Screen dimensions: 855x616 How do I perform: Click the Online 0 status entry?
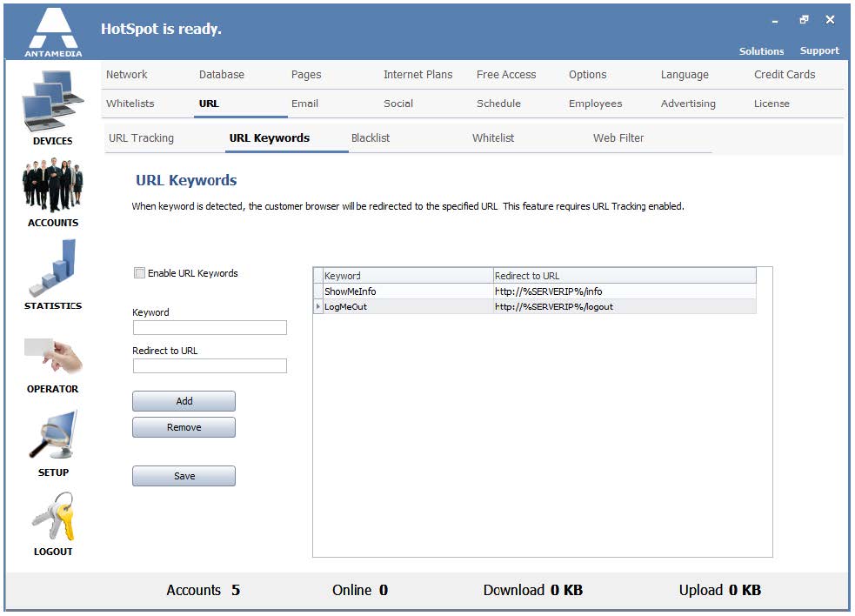tap(360, 591)
